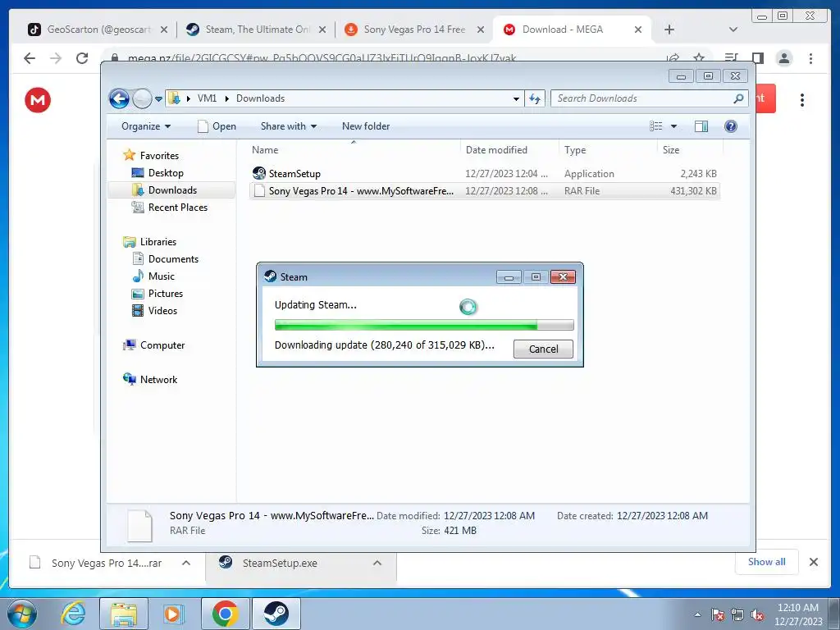
Task: Click the refresh button next to address bar
Action: (x=535, y=98)
